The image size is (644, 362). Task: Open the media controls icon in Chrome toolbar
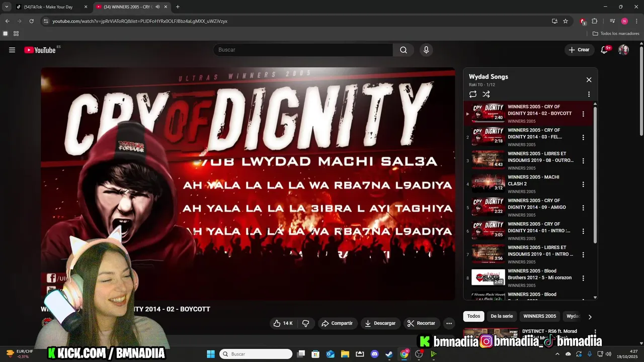coord(612,21)
